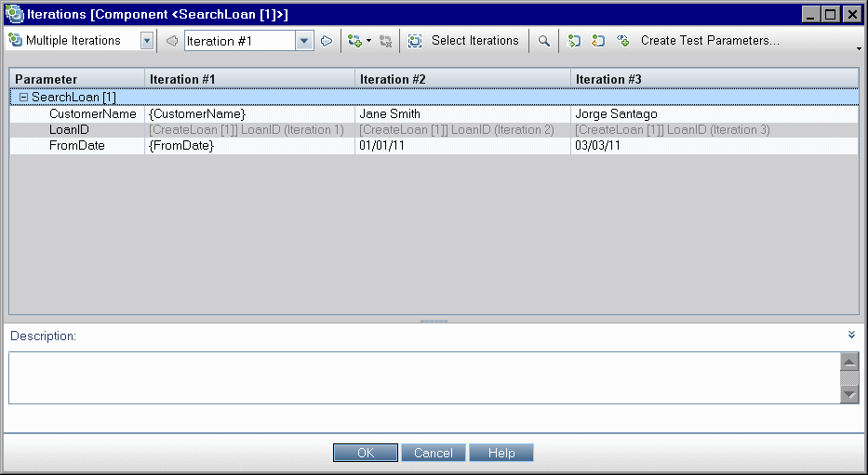Click the export icon before Create Test Parameters
The image size is (868, 475).
[x=599, y=41]
